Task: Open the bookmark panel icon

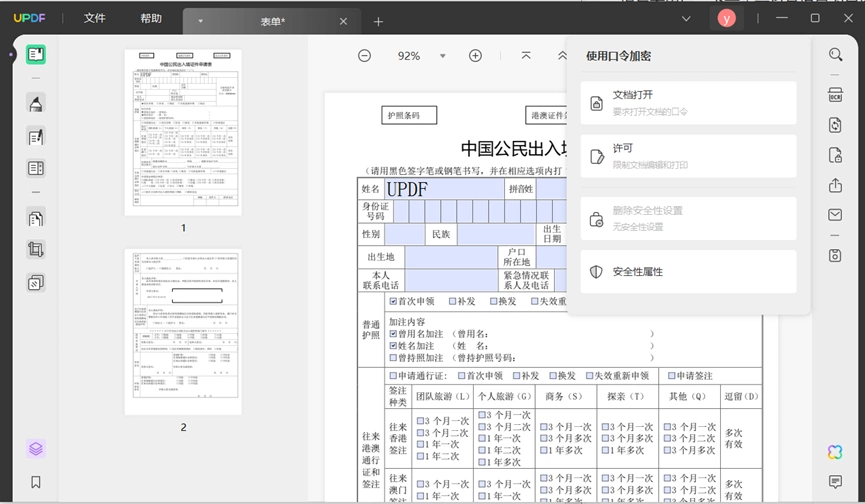Action: point(36,482)
